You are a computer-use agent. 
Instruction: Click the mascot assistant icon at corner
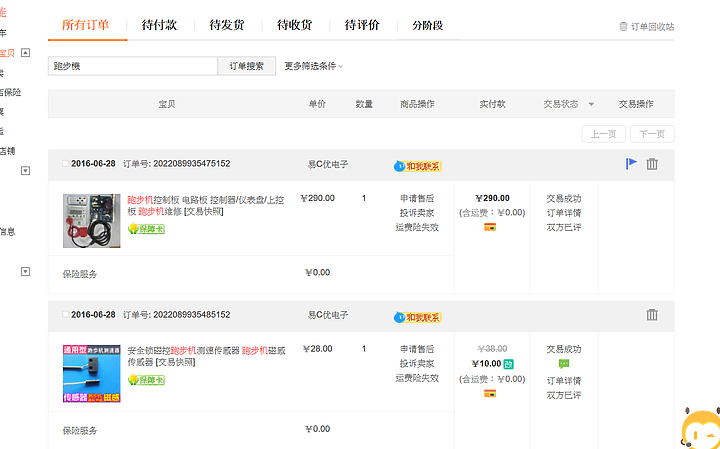(x=701, y=428)
